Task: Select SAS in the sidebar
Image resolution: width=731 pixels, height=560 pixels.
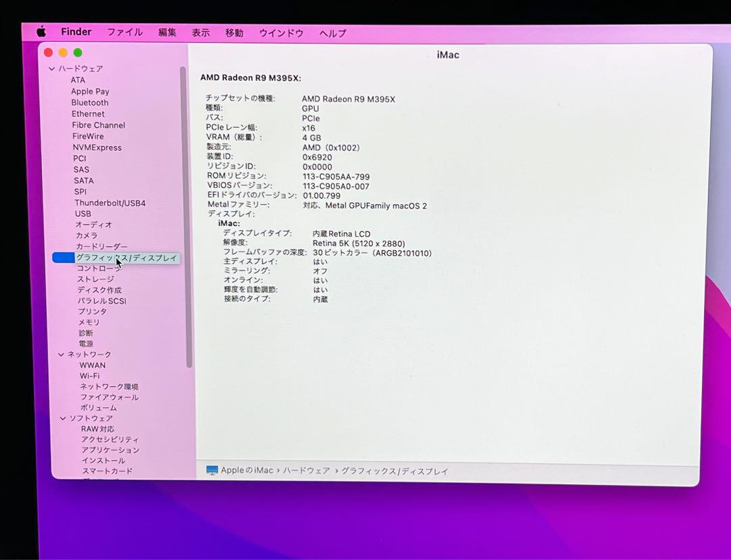Action: click(x=81, y=170)
